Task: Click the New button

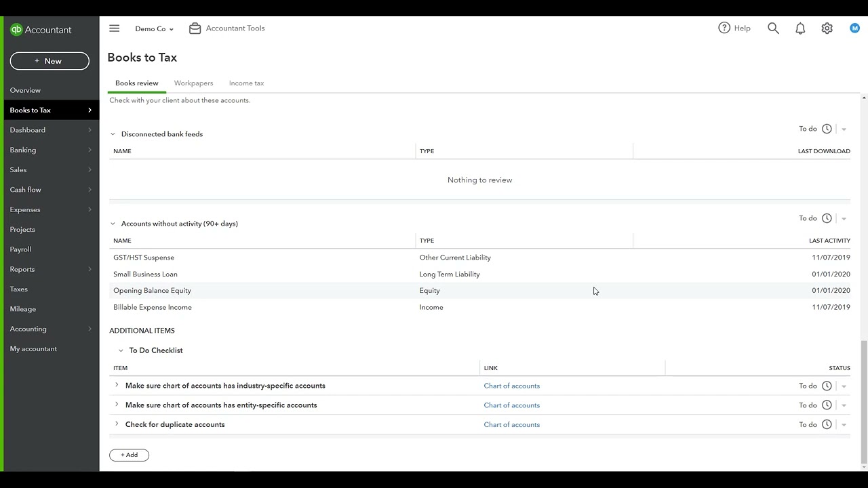Action: click(50, 61)
